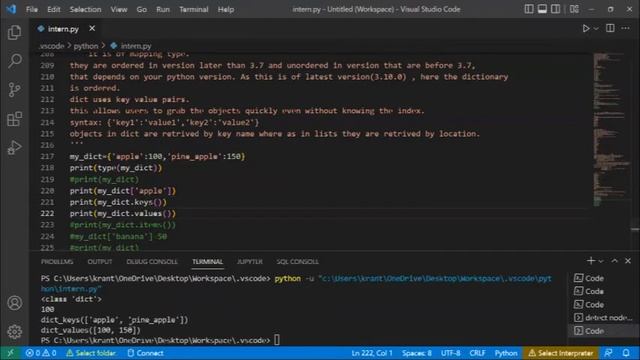The height and width of the screenshot is (360, 640).
Task: Switch to the JUPYTER panel tab
Action: click(x=250, y=262)
